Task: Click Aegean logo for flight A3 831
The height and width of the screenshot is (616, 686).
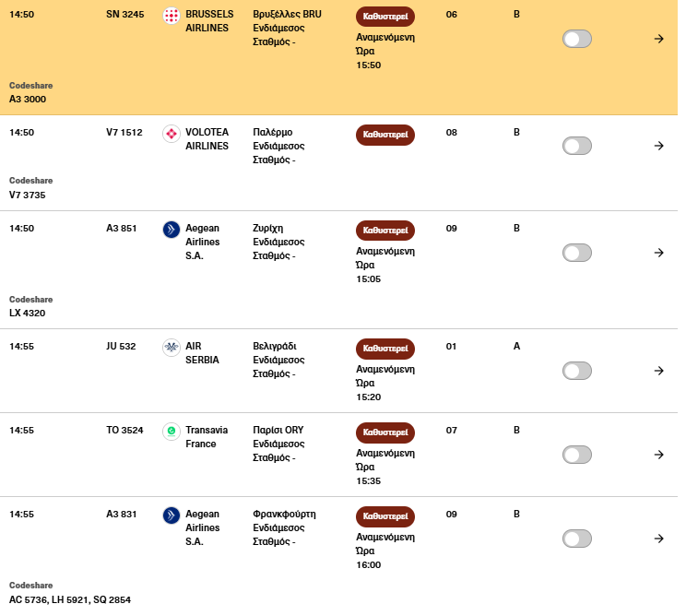Action: tap(171, 515)
